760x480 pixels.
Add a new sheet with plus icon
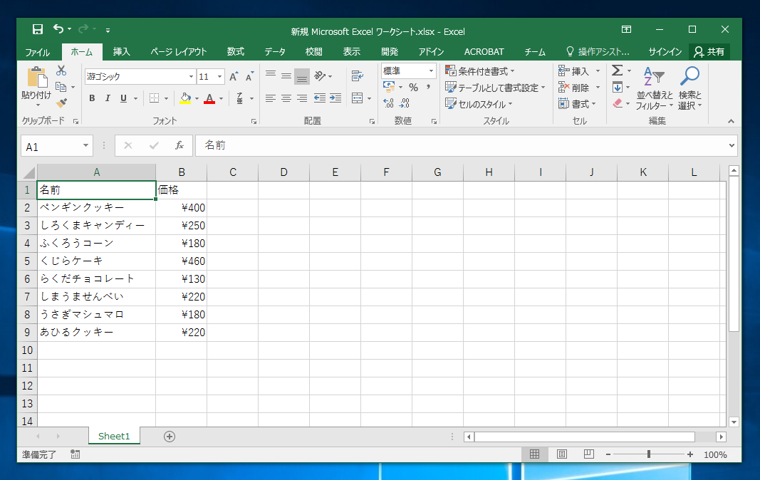(169, 436)
